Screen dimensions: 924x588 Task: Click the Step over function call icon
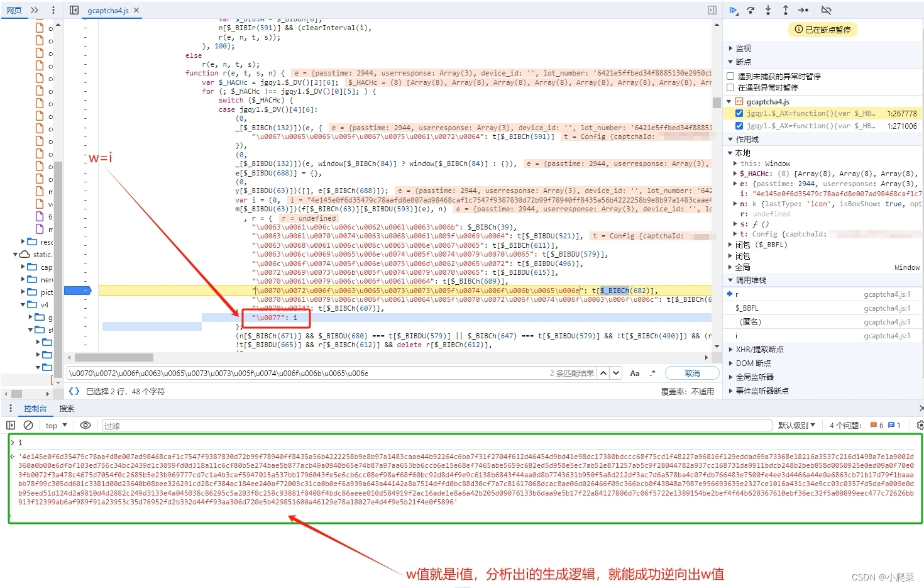[751, 10]
